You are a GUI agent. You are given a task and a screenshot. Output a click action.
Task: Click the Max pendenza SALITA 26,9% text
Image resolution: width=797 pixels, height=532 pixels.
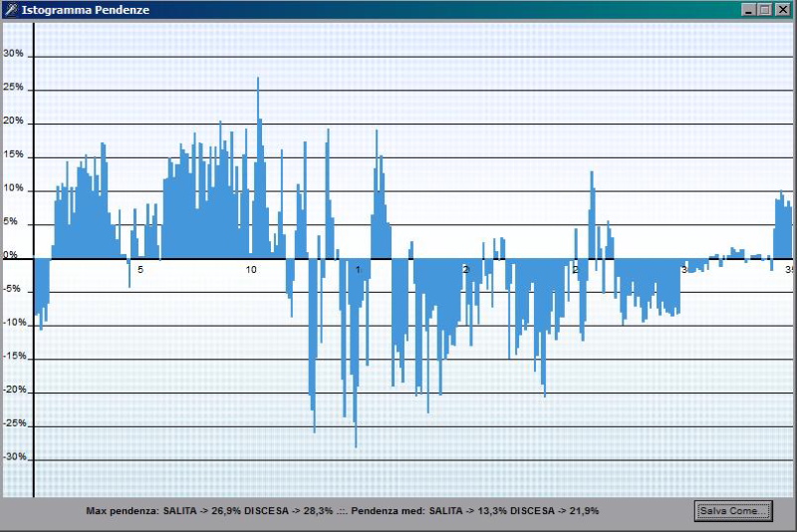click(163, 511)
